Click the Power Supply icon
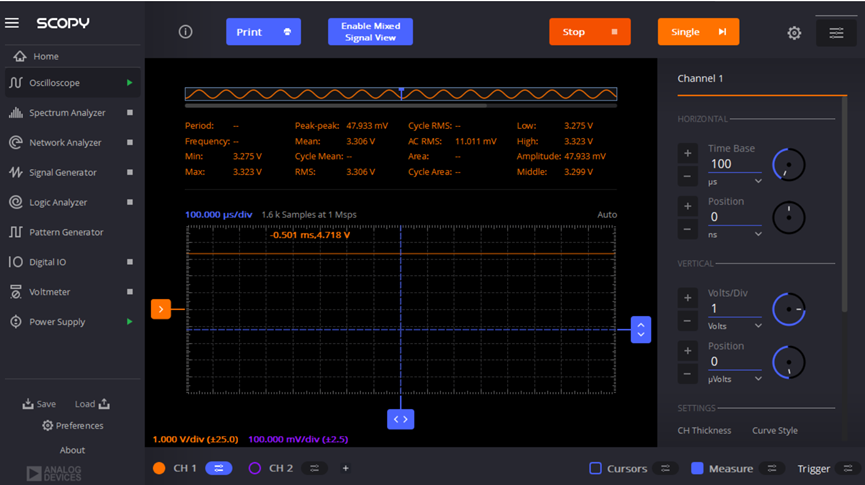 [15, 322]
